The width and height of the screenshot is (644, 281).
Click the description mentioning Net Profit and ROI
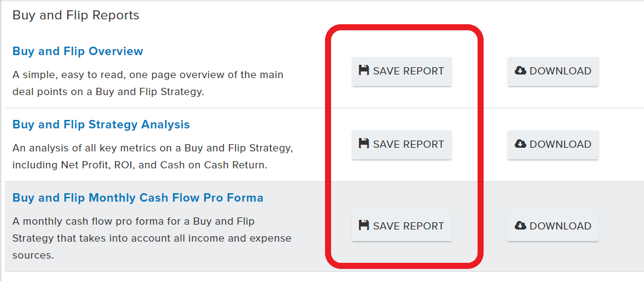coord(153,156)
